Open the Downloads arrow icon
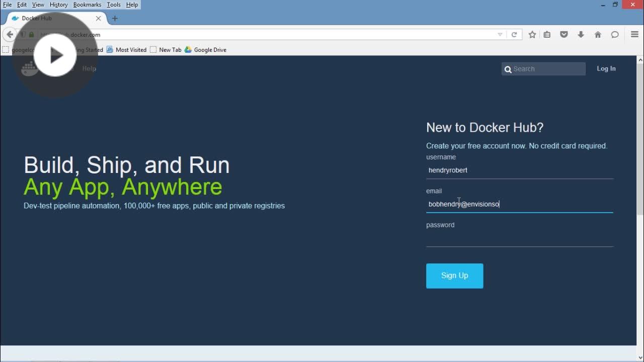This screenshot has width=644, height=362. [581, 35]
